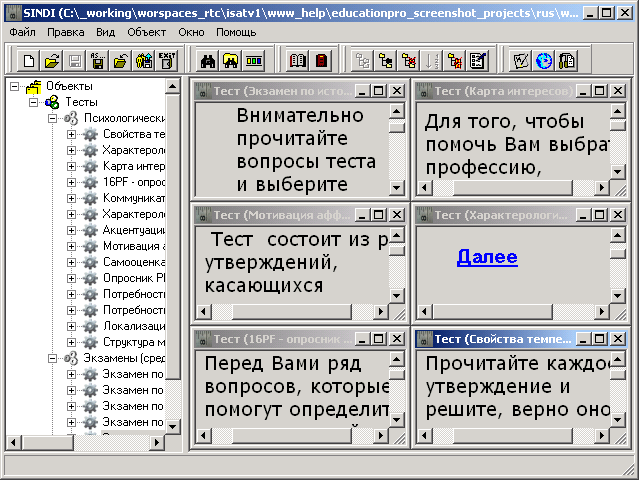639x480 pixels.
Task: Click the checklist icon beside the globe
Action: (x=521, y=61)
